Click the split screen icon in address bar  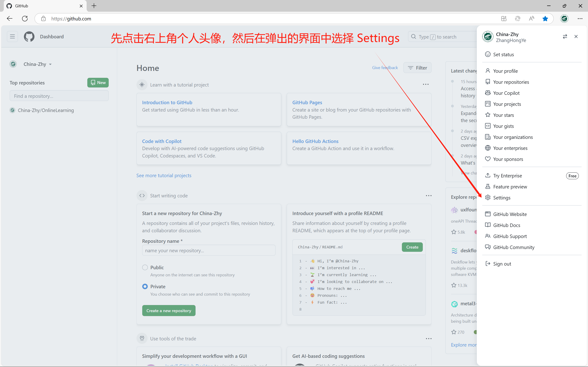tap(504, 19)
